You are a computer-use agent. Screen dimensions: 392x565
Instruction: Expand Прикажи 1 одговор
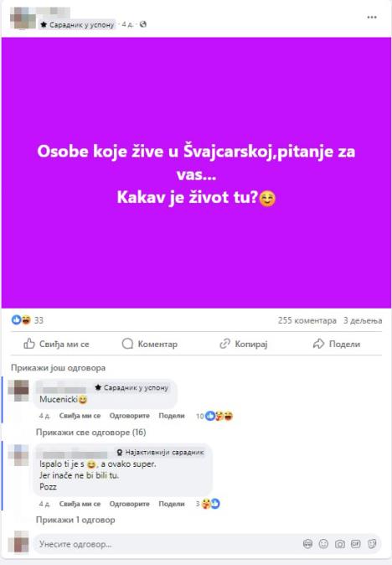tap(75, 520)
